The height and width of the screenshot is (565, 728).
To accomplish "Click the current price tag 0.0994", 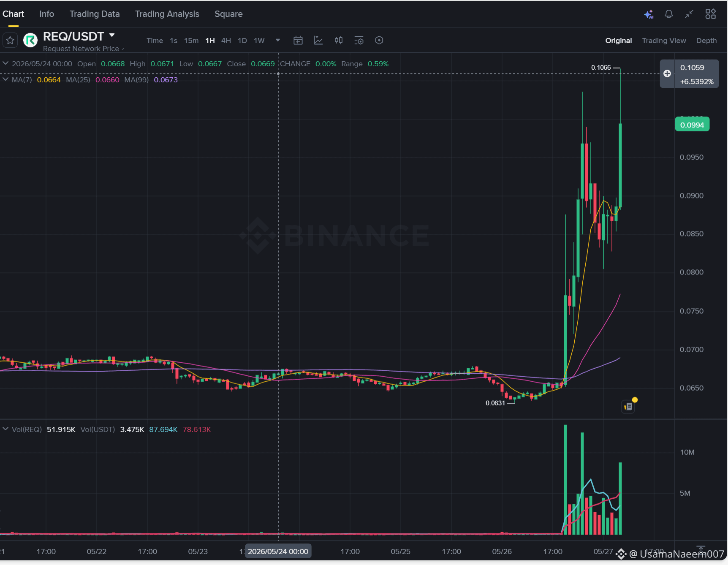I will [692, 125].
